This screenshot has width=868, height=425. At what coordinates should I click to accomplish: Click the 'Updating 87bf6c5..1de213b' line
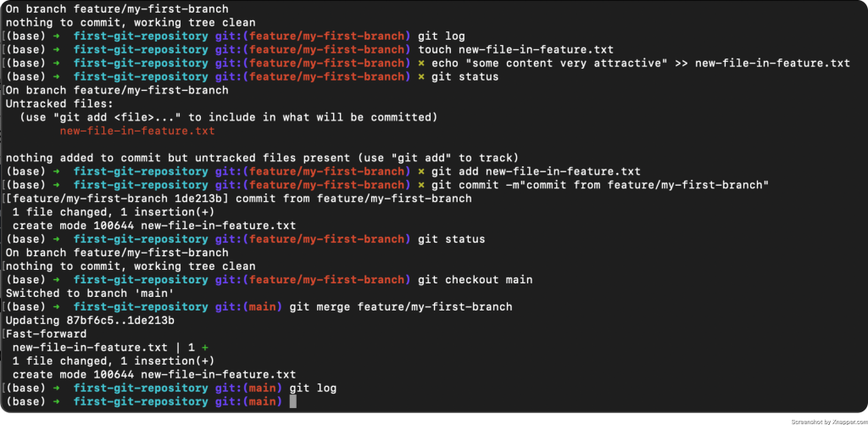tap(90, 321)
